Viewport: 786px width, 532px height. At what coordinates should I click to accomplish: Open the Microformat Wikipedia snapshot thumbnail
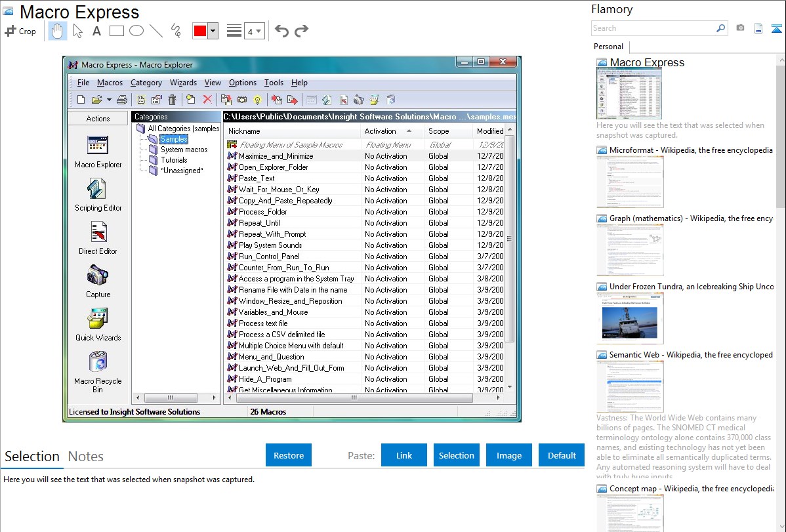pos(630,182)
